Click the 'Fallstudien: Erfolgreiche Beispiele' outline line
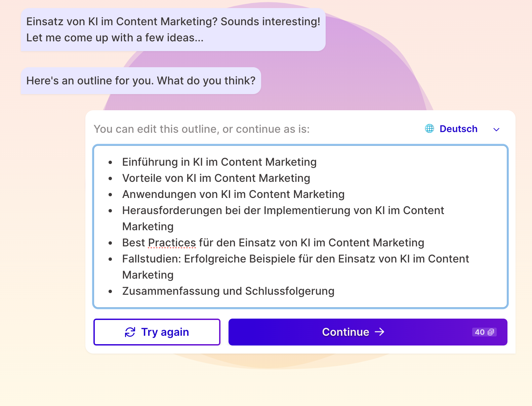Screen dimensions: 532x406 (x=295, y=259)
